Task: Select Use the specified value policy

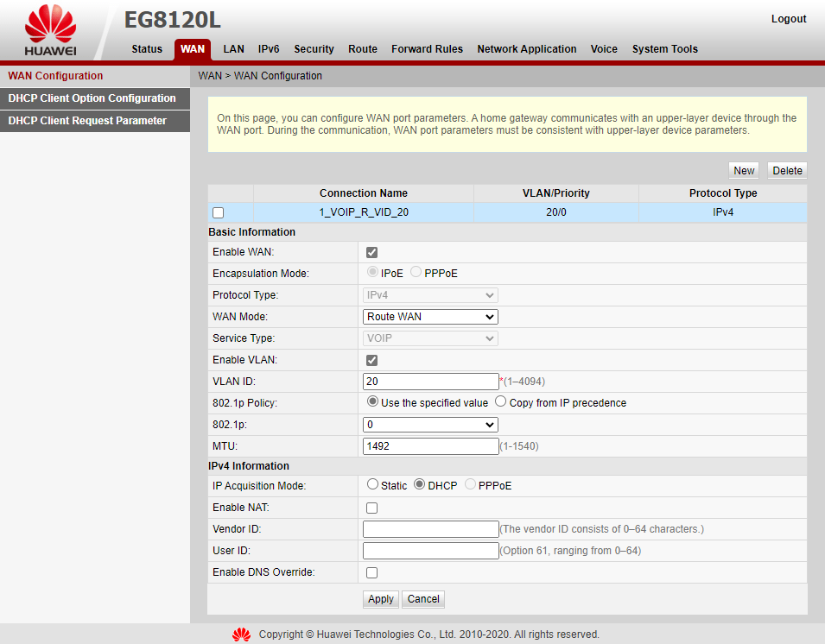Action: point(372,401)
